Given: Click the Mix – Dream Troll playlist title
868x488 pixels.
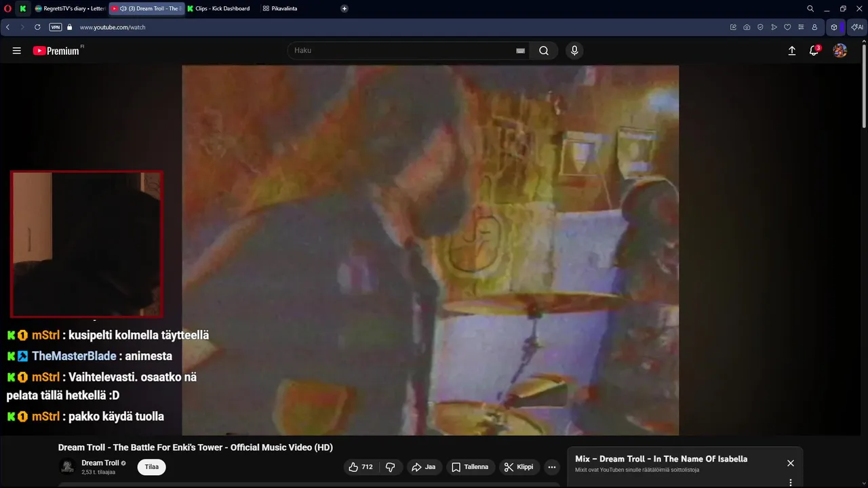Looking at the screenshot, I should [x=661, y=459].
